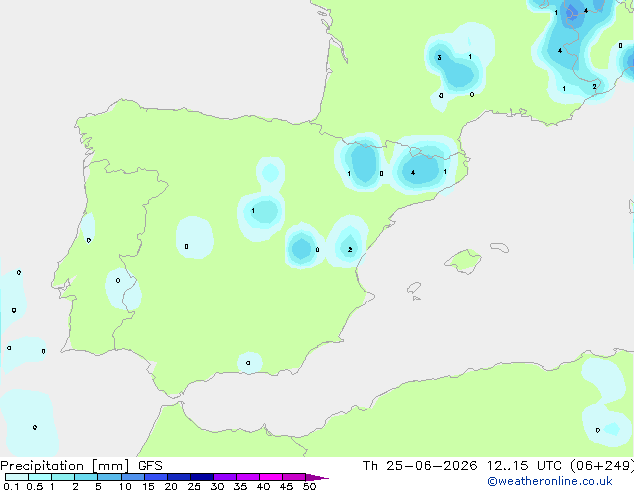Click the 'GFS' model label
The height and width of the screenshot is (490, 634).
(150, 466)
